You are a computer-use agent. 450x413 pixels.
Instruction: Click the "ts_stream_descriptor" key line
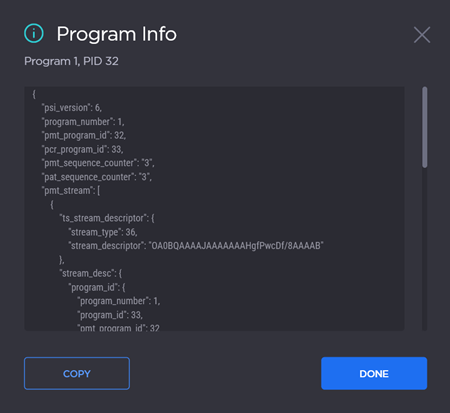(x=107, y=218)
